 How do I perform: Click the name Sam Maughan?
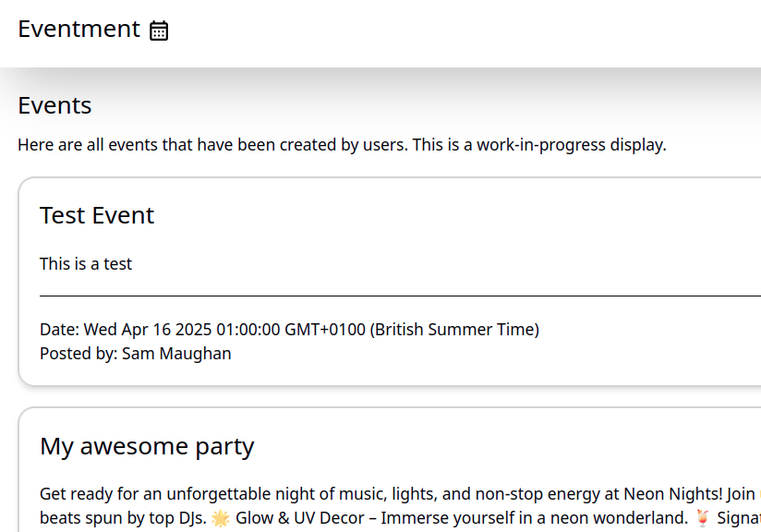(x=176, y=354)
